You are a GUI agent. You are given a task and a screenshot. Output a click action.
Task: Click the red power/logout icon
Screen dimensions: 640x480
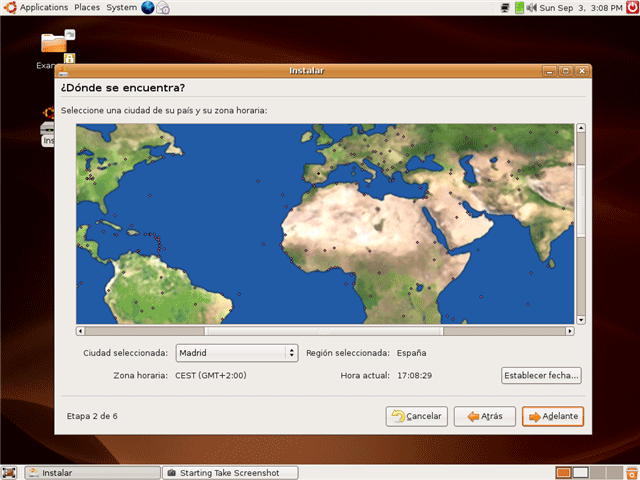pyautogui.click(x=630, y=8)
